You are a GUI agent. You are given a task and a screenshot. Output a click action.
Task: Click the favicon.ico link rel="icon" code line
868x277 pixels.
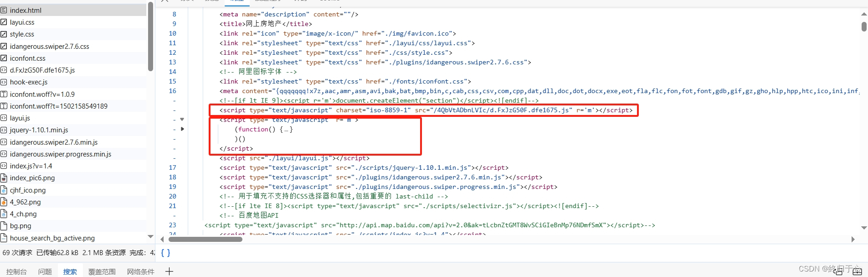pyautogui.click(x=338, y=33)
